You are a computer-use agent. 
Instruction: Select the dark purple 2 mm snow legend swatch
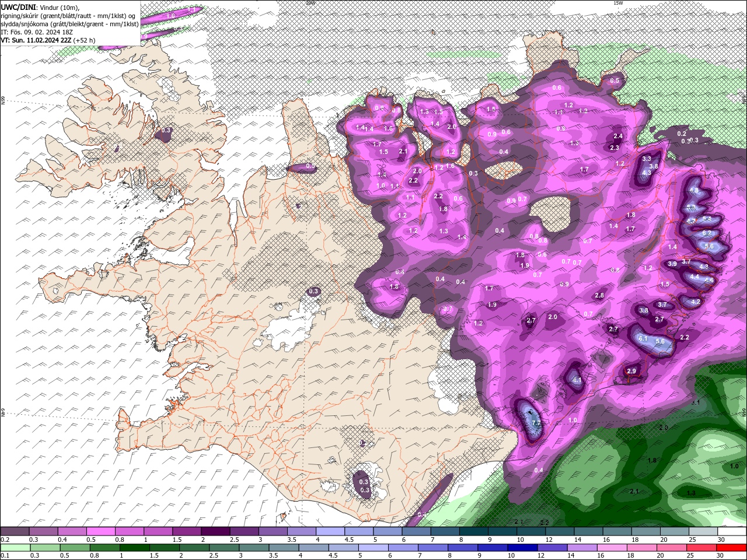click(x=215, y=531)
